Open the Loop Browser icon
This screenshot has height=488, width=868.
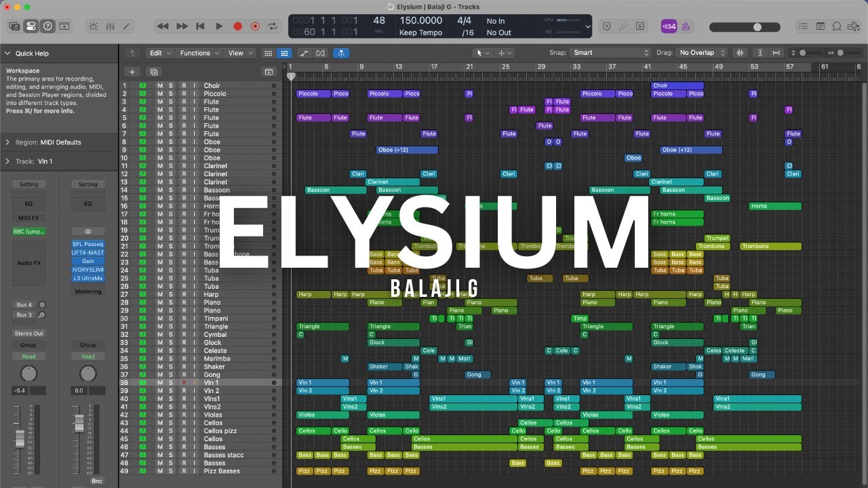click(x=837, y=26)
